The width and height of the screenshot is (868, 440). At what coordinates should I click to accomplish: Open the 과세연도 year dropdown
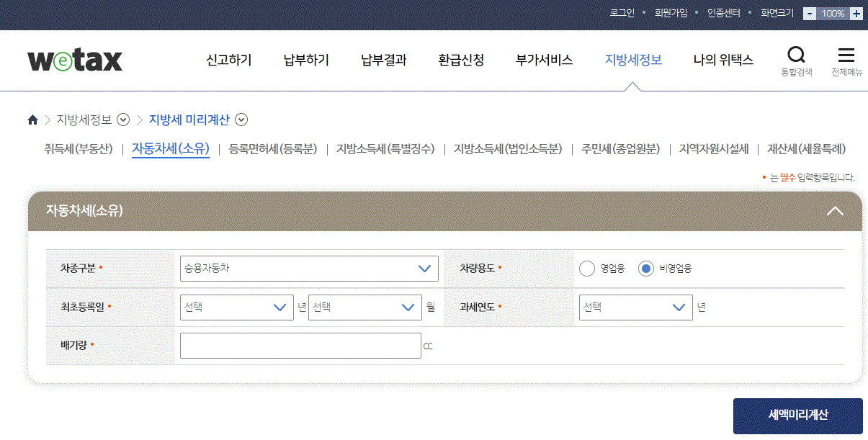click(x=636, y=307)
